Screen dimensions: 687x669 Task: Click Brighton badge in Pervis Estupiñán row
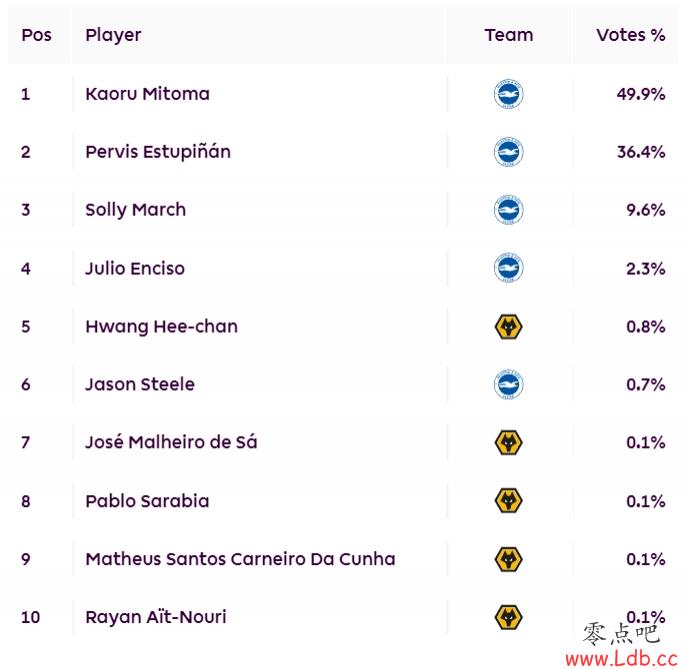click(508, 152)
